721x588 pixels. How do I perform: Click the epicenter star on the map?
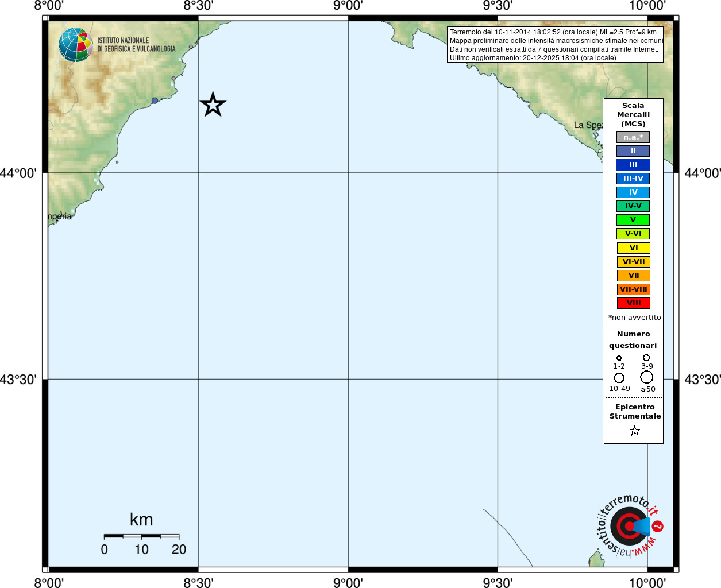click(x=213, y=105)
